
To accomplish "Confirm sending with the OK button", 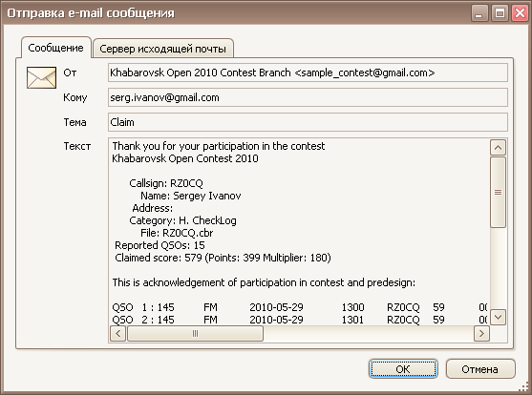I will (x=403, y=369).
